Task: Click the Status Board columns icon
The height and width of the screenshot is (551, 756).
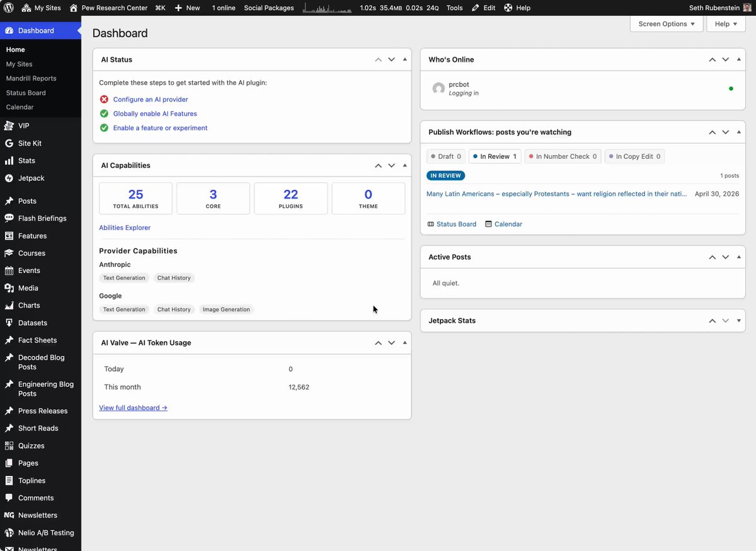Action: tap(431, 224)
